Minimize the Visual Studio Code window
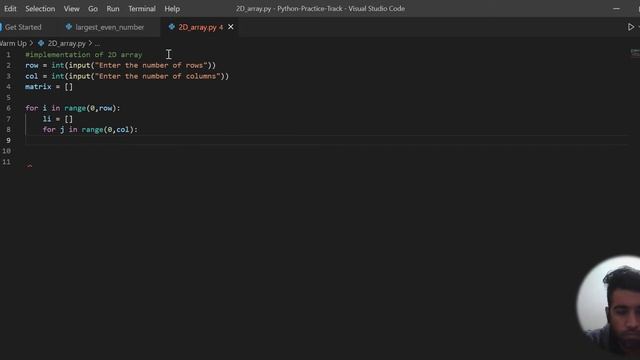 click(x=616, y=9)
